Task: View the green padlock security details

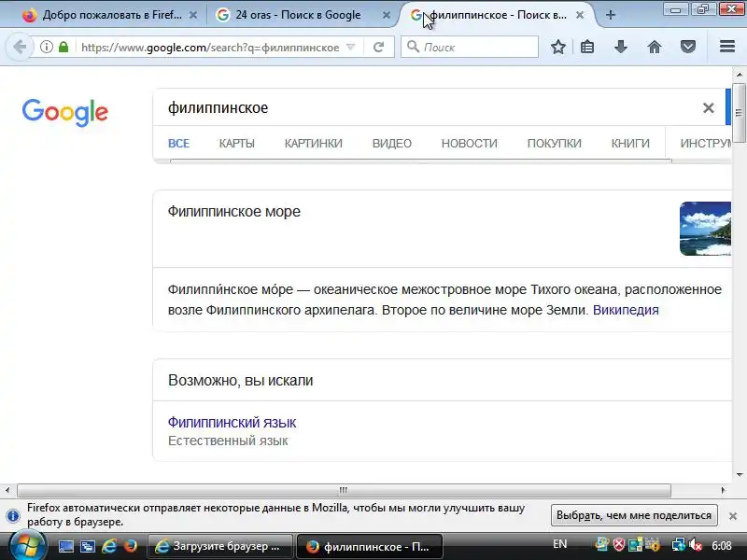Action: pos(63,47)
